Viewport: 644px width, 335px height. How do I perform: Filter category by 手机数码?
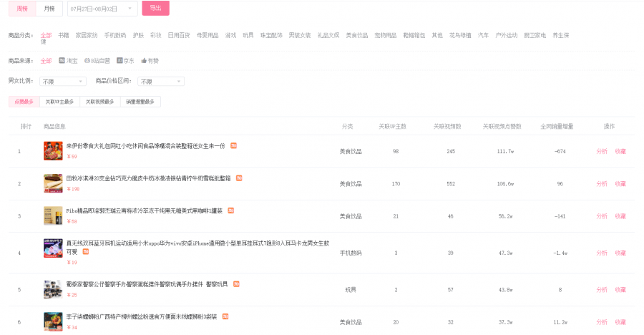tap(115, 35)
